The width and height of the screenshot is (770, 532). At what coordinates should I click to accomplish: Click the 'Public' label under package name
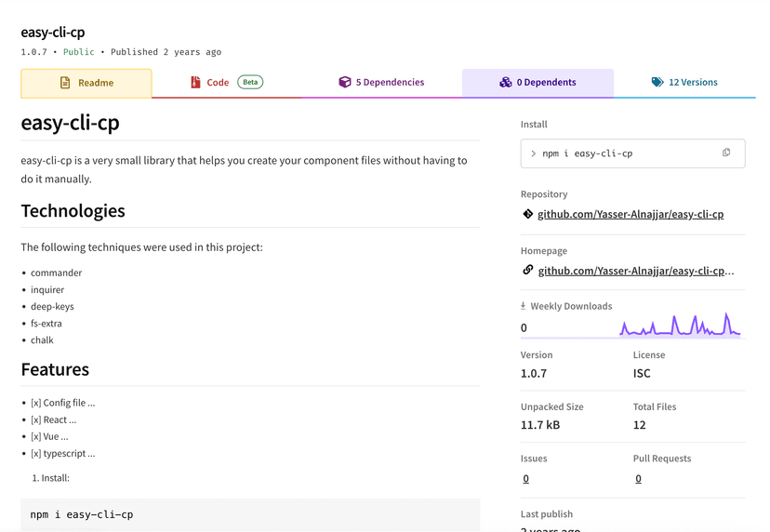[x=78, y=52]
